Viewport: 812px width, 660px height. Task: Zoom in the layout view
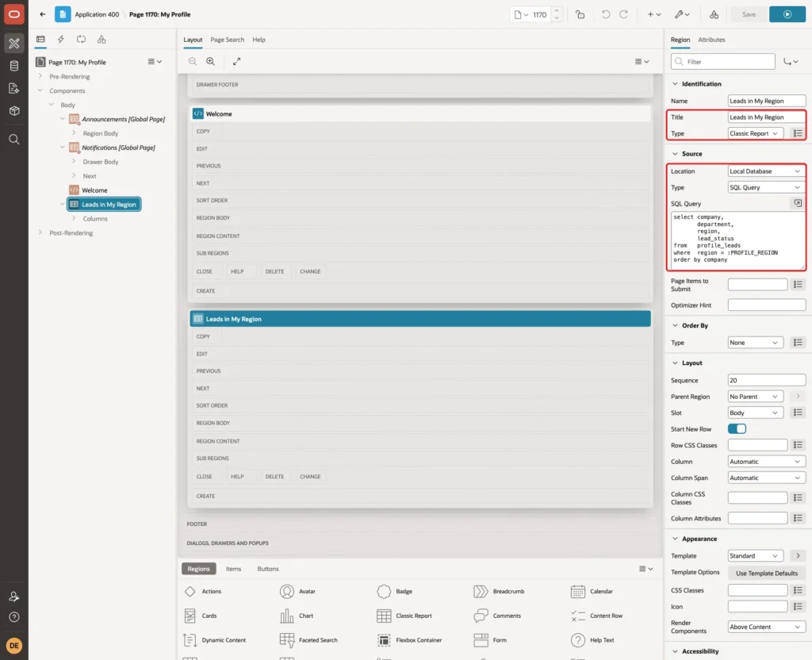[x=211, y=61]
